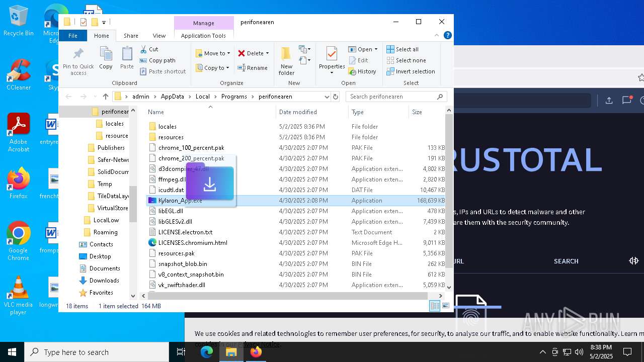Screen dimensions: 644x362
Task: Open Firefox from the taskbar
Action: (256, 352)
